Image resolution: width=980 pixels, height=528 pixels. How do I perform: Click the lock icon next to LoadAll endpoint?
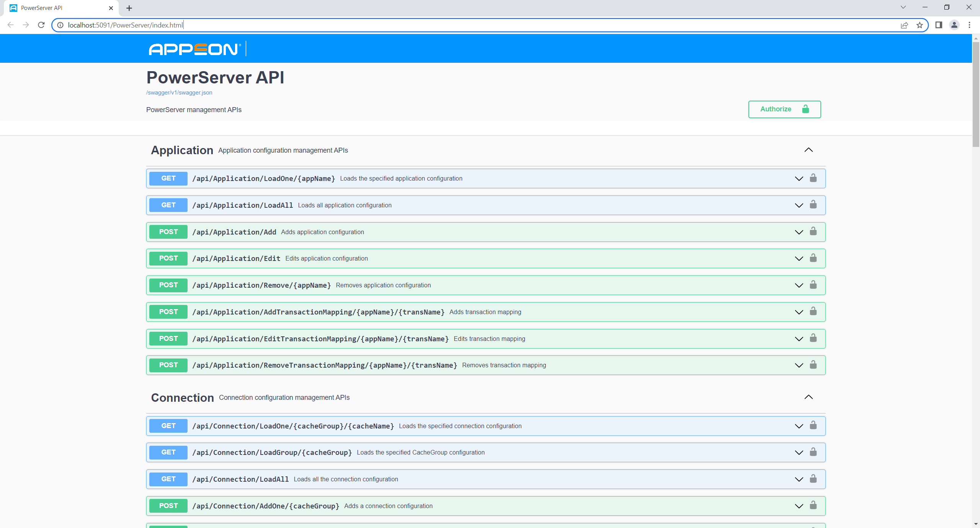pos(813,204)
